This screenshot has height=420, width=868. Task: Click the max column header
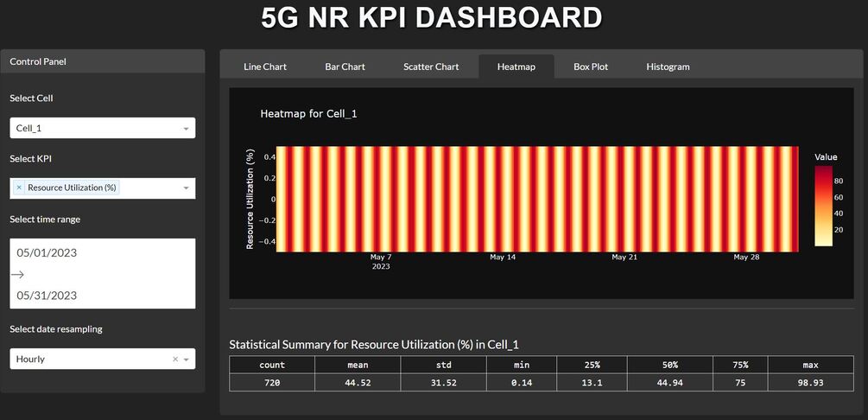(x=810, y=365)
